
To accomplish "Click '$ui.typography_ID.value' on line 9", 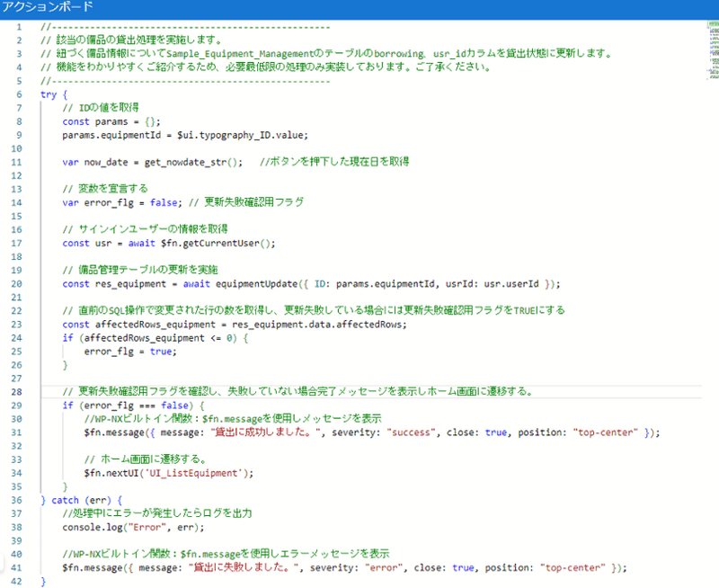I will click(x=241, y=135).
